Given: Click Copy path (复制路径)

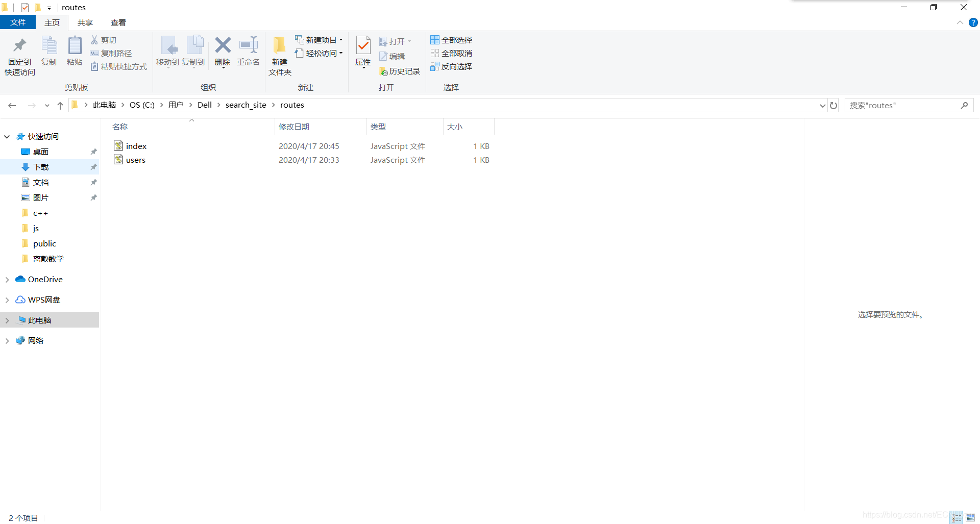Looking at the screenshot, I should point(111,53).
